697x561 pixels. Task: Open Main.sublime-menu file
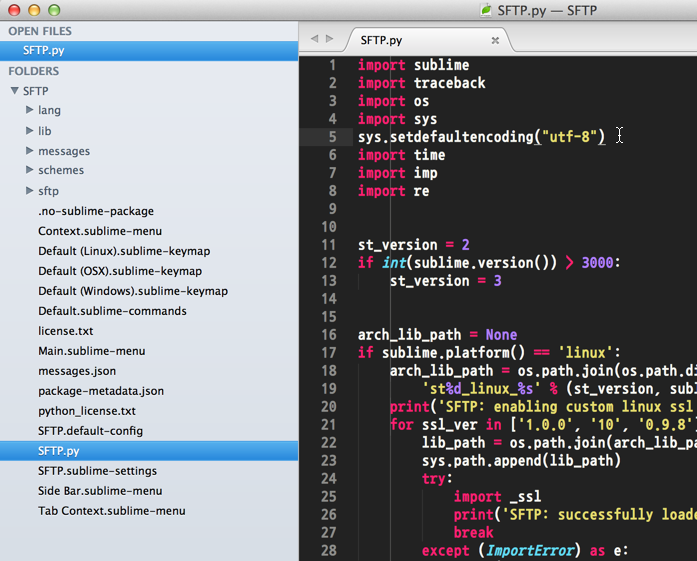tap(92, 351)
